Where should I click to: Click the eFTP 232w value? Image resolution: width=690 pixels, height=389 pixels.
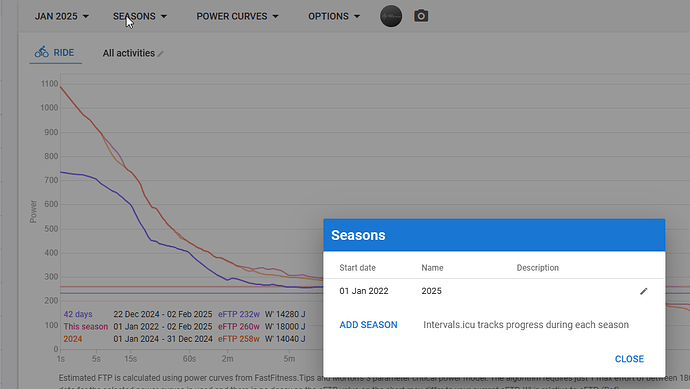point(239,314)
